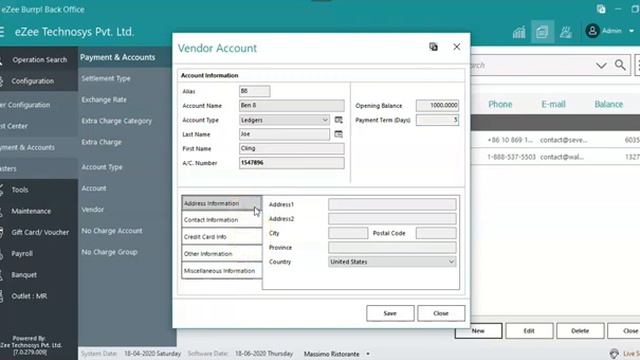
Task: Click the Address2 field
Action: coord(392,219)
